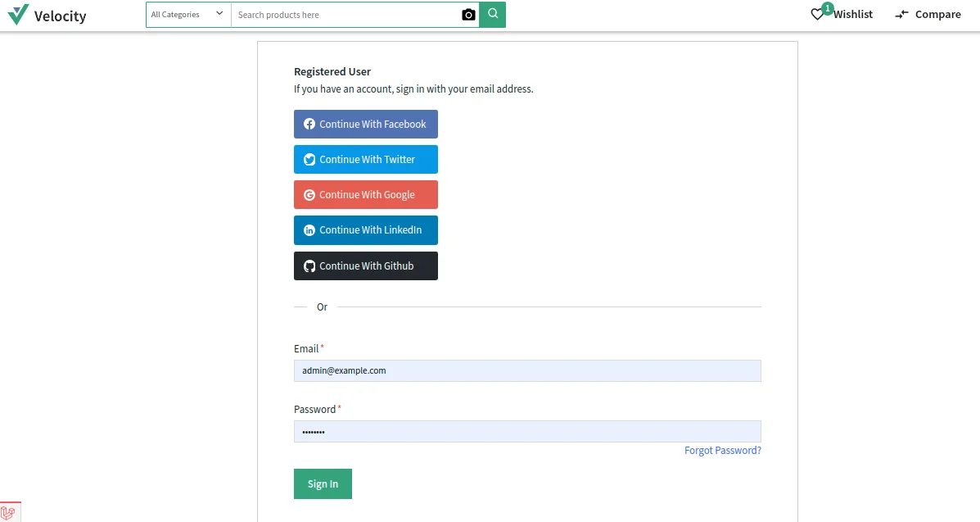
Task: Open the Wishlist text link
Action: pyautogui.click(x=853, y=15)
